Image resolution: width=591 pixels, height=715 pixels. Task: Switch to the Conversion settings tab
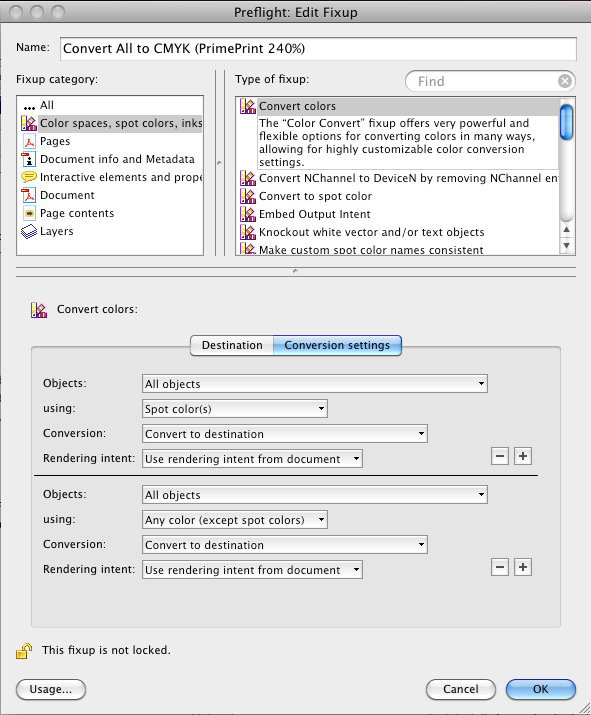click(337, 345)
